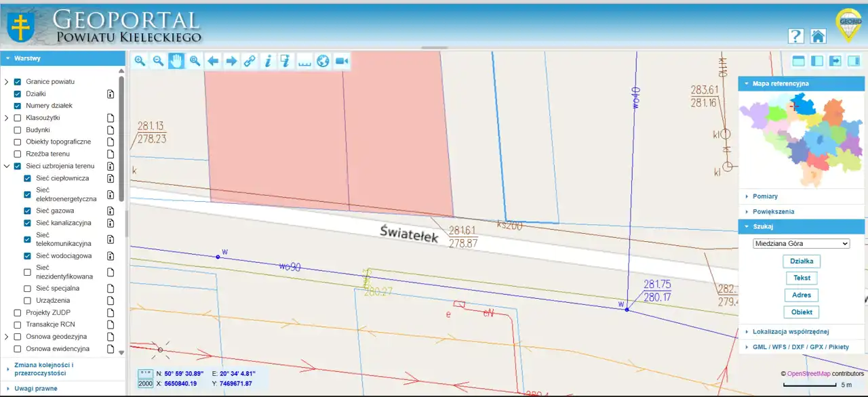The height and width of the screenshot is (397, 868).
Task: Expand the Granice powiatu tree node
Action: click(7, 82)
